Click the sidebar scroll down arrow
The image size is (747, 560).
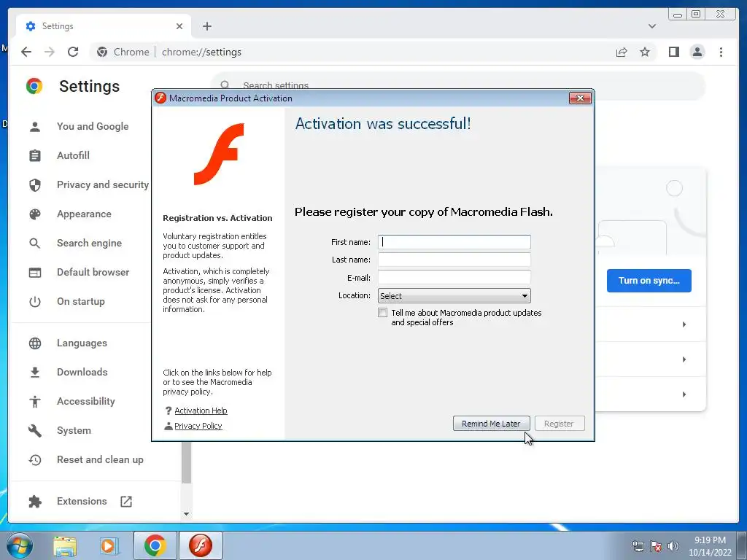[x=186, y=514]
